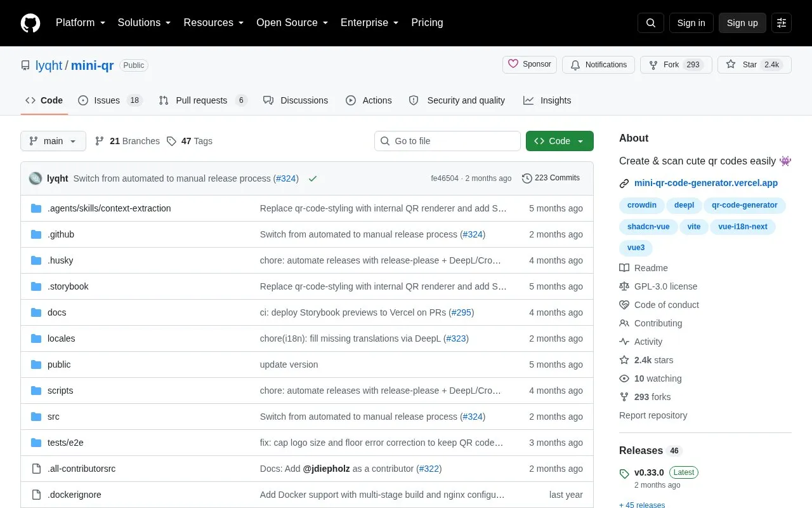Screen dimensions: 812x508
Task: Click the green commit status checkmark
Action: click(x=313, y=178)
